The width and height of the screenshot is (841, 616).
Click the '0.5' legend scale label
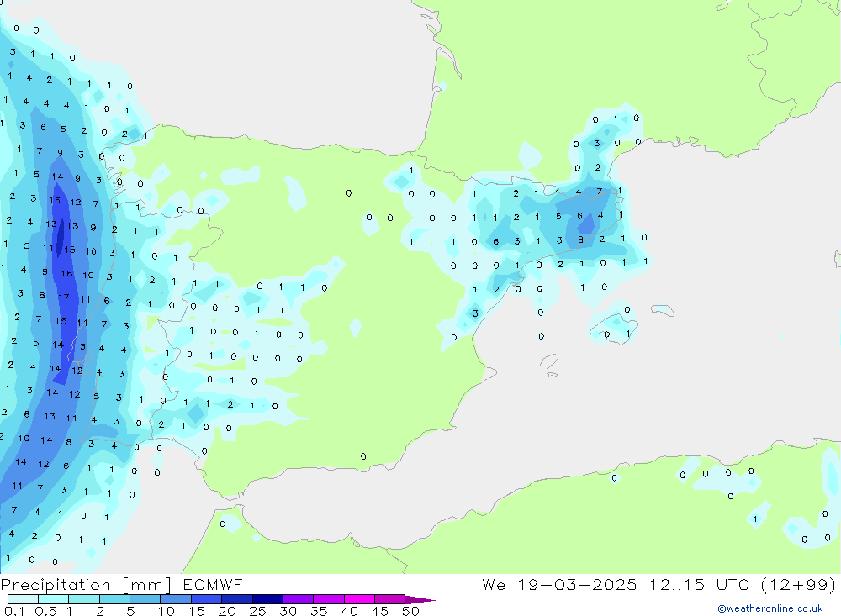[45, 611]
